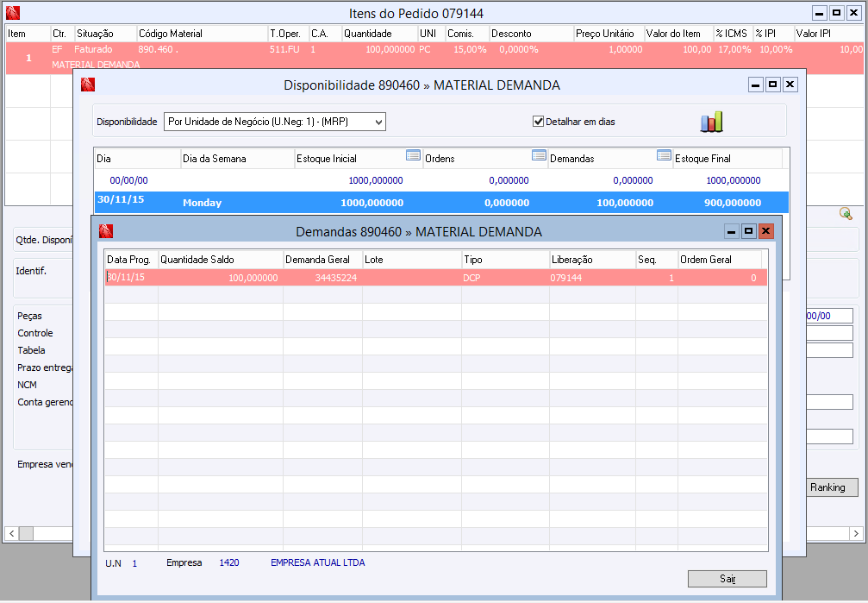Screen dimensions: 868x603
Task: Click the 00/00 date field at right edge
Action: tap(829, 316)
